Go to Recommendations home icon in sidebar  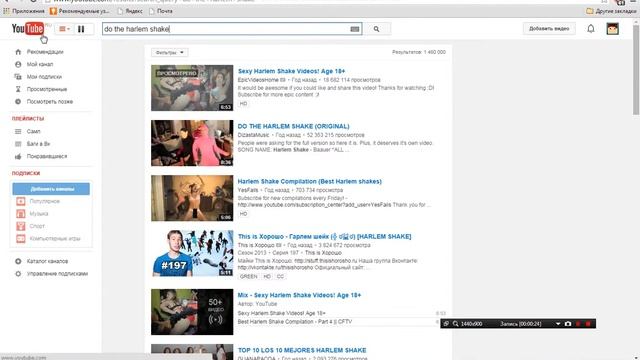click(x=18, y=52)
